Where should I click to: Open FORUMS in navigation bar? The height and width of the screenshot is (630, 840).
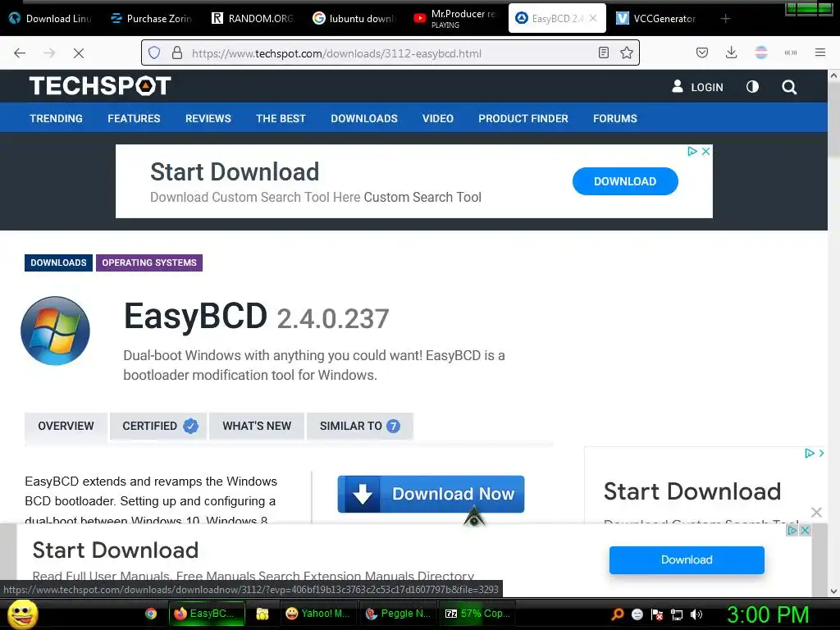[615, 118]
